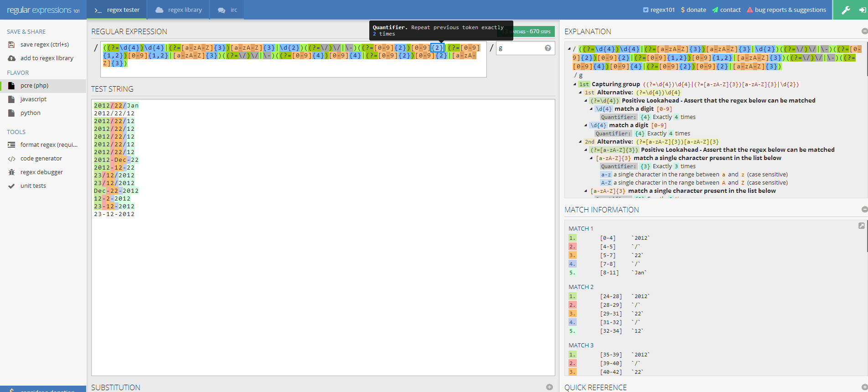Expand the Substitution panel

tap(549, 387)
